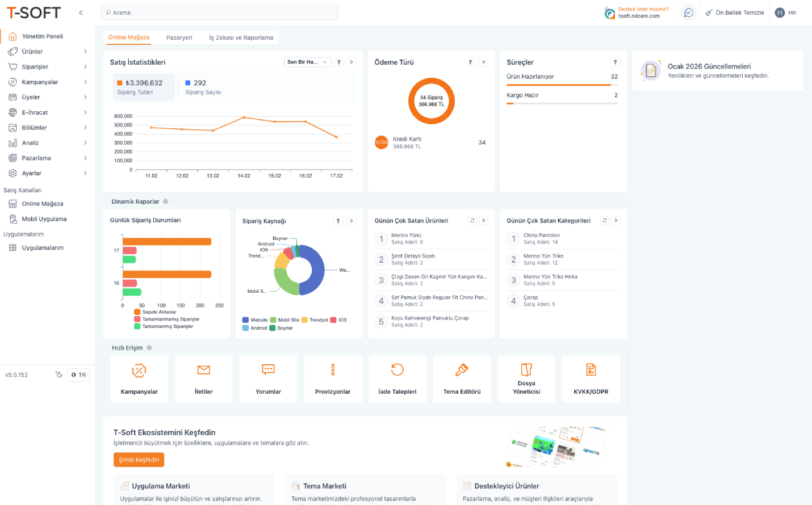Viewport: 812px width, 505px height.
Task: Toggle the Boyner series in the legend
Action: 281,328
